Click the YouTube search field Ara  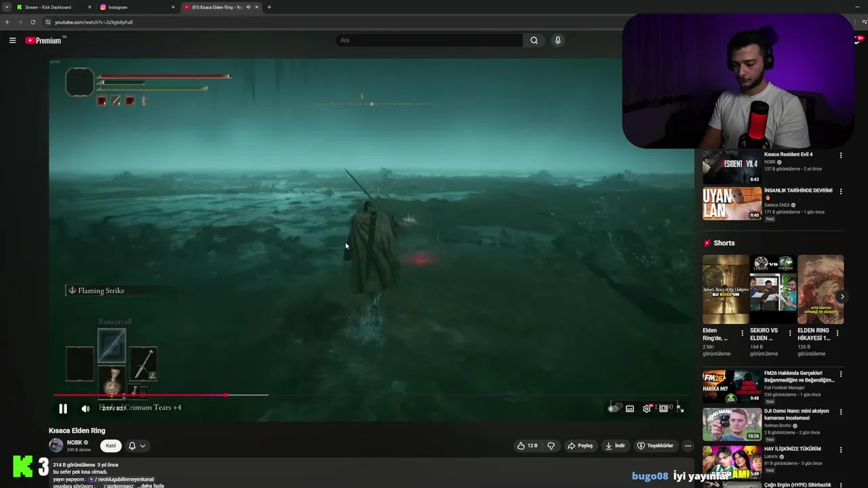click(x=429, y=41)
